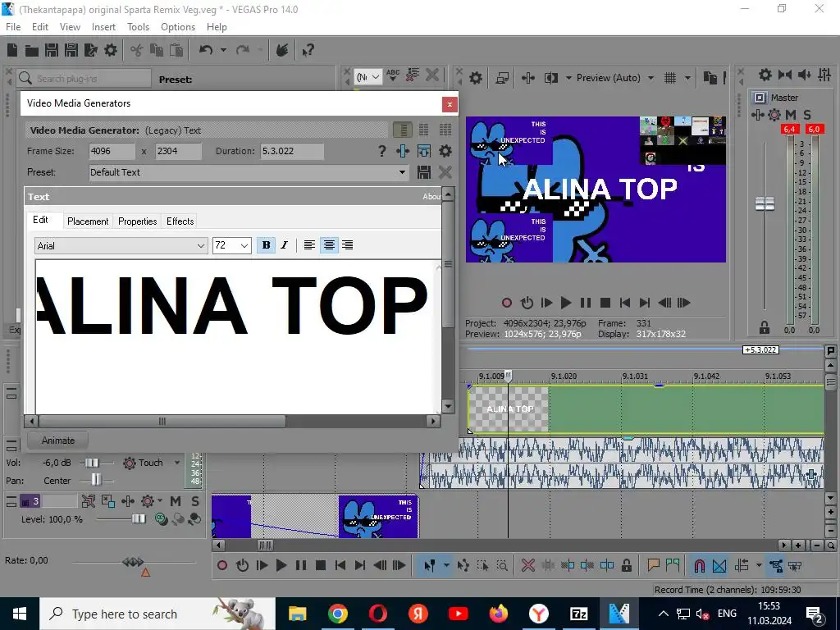The width and height of the screenshot is (840, 630).
Task: Click the generator help question mark
Action: point(382,151)
